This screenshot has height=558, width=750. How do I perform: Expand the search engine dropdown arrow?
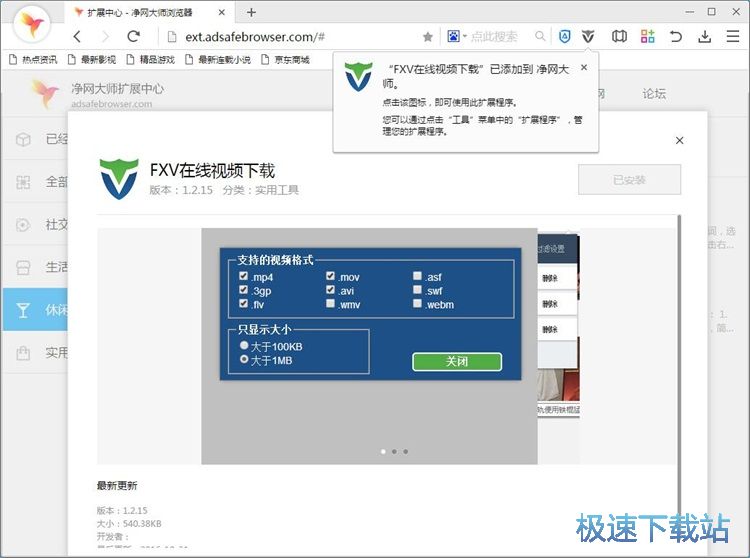464,36
